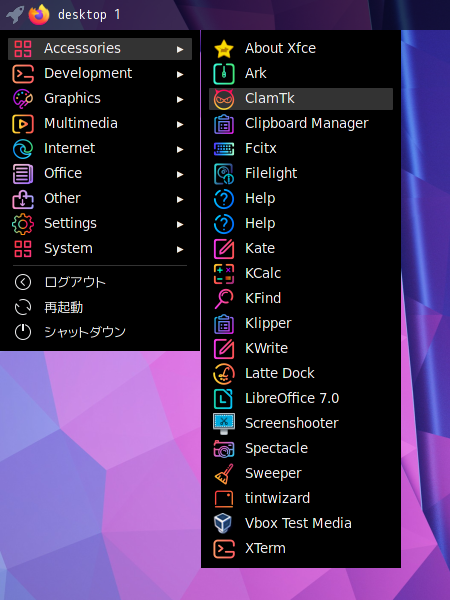This screenshot has width=450, height=600.
Task: Launch Kate editor icon
Action: tap(224, 249)
